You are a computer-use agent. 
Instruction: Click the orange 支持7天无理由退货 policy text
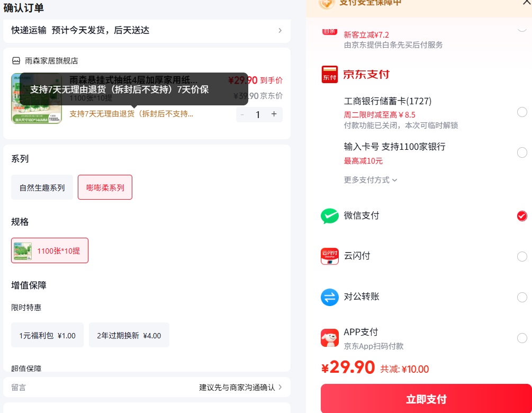tap(131, 114)
